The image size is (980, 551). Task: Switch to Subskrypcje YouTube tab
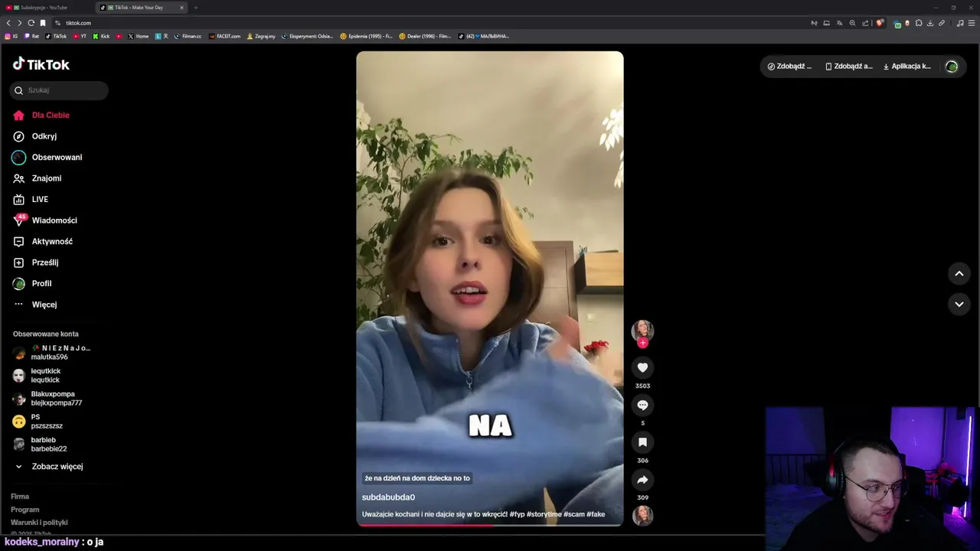(45, 8)
